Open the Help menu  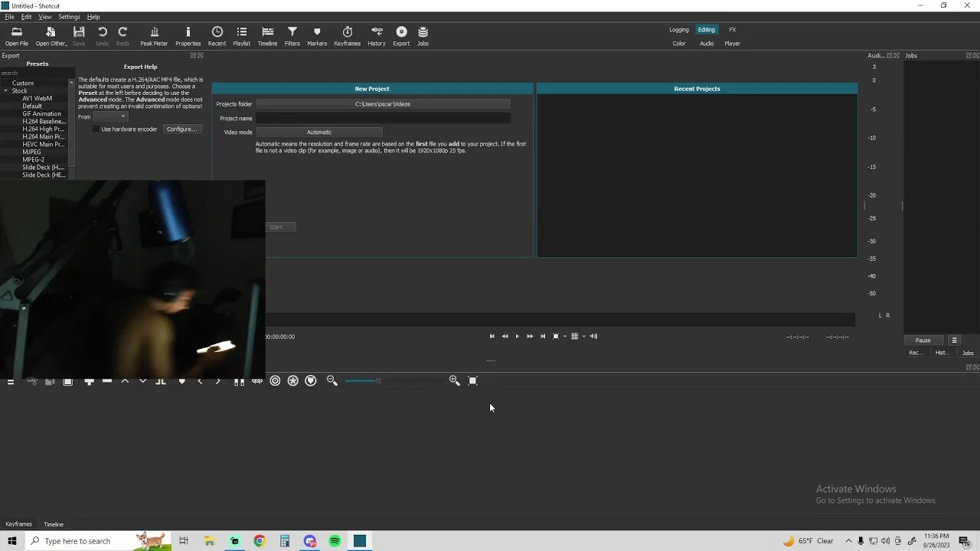point(93,17)
